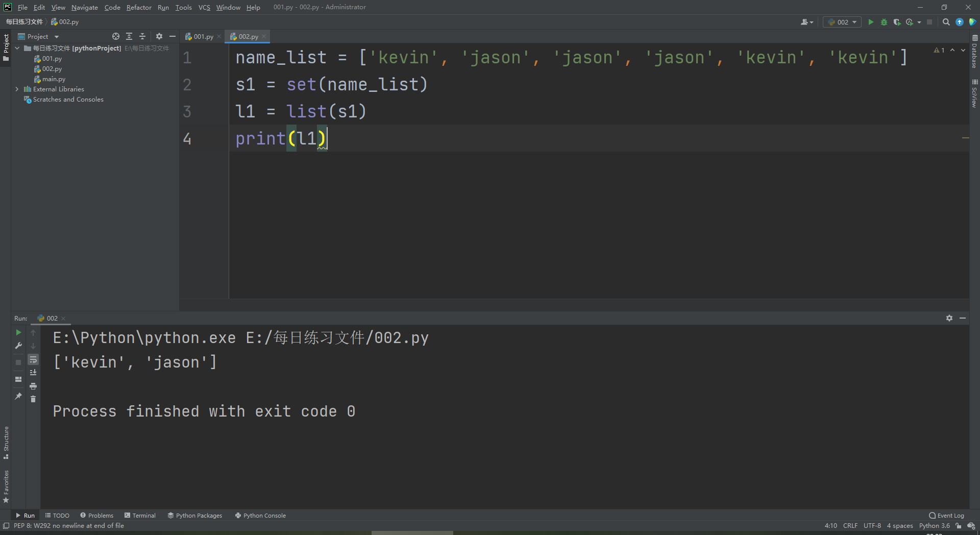Toggle the SciView tool window stripe button

[x=974, y=93]
